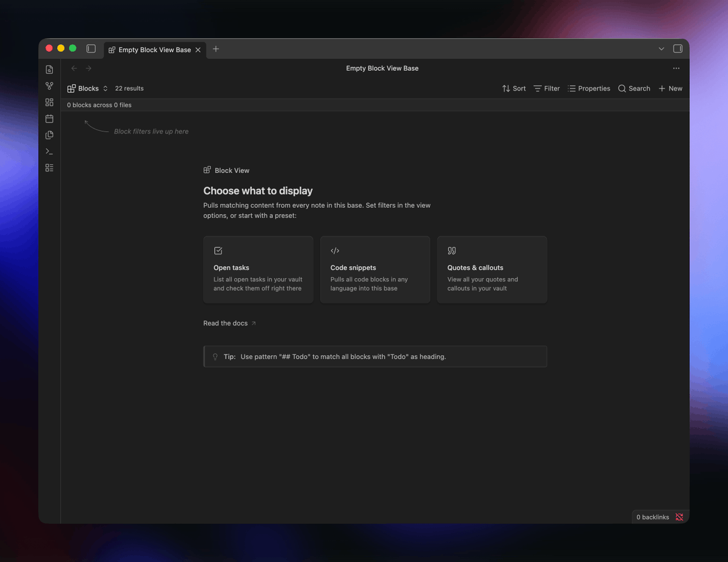The height and width of the screenshot is (562, 728).
Task: Open the Read the docs link
Action: [230, 323]
